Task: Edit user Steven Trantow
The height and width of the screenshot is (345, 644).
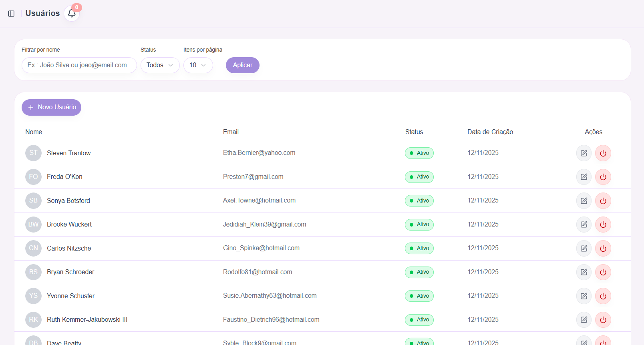Action: (584, 153)
